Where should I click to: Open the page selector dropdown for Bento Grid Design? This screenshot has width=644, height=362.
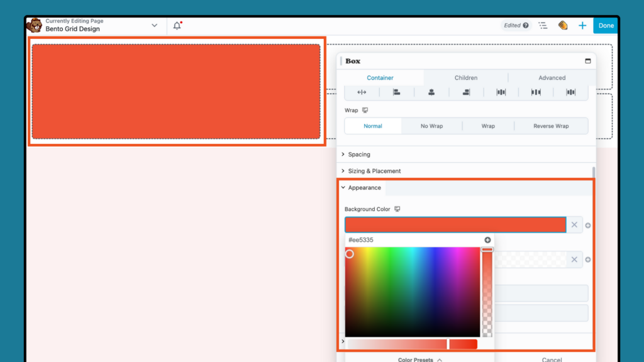(154, 25)
